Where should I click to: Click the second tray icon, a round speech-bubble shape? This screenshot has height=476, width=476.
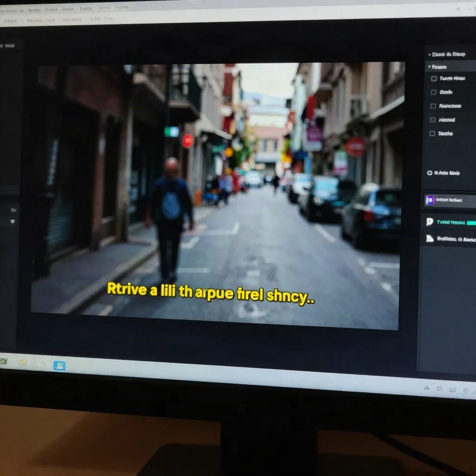(x=440, y=389)
